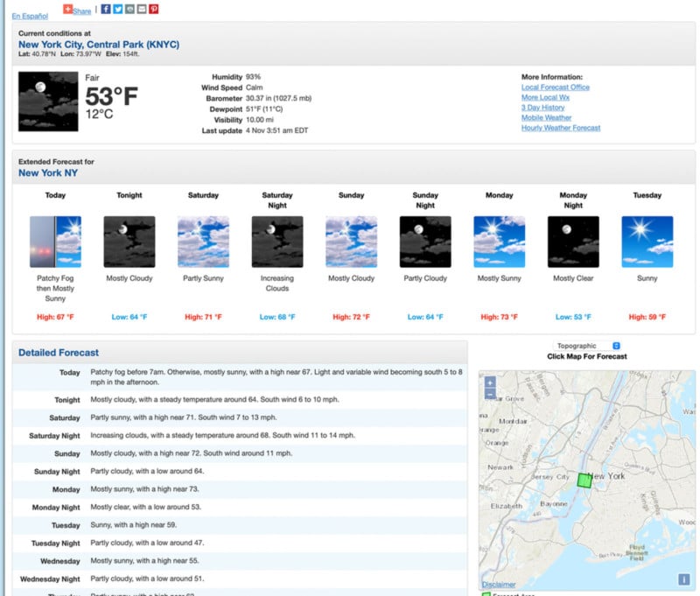Screen dimensions: 700x596
Task: Click the Sunday mostly cloudy forecast icon
Action: point(352,242)
